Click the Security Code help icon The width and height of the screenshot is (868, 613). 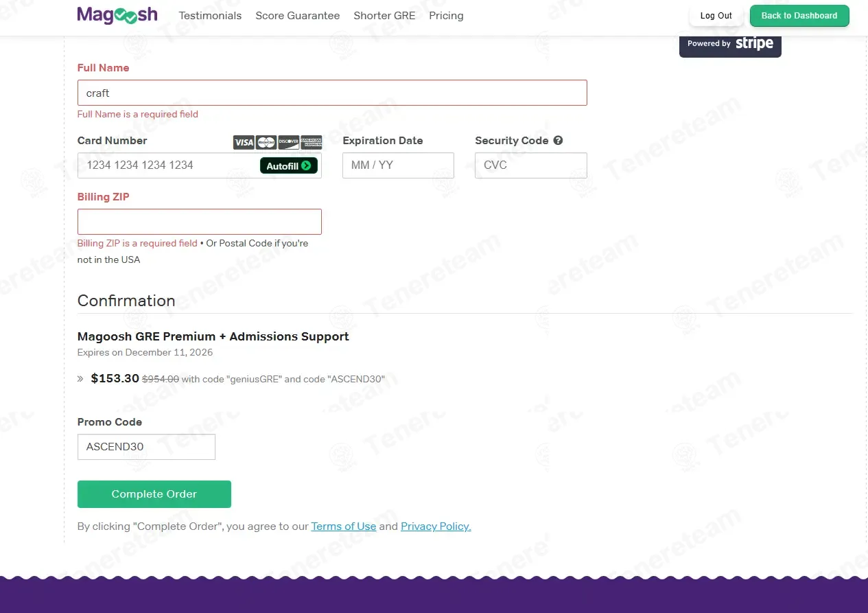(558, 141)
